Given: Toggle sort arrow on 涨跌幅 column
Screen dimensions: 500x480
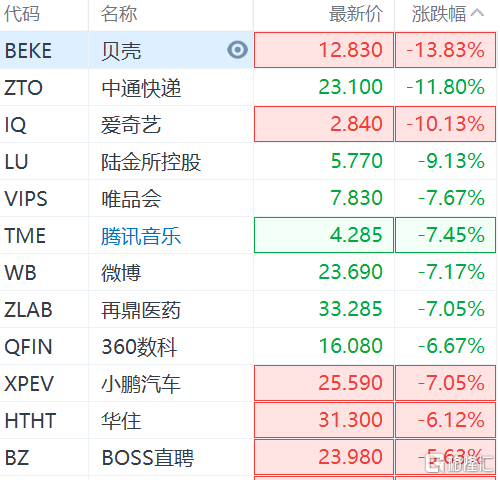Looking at the screenshot, I should (x=477, y=13).
